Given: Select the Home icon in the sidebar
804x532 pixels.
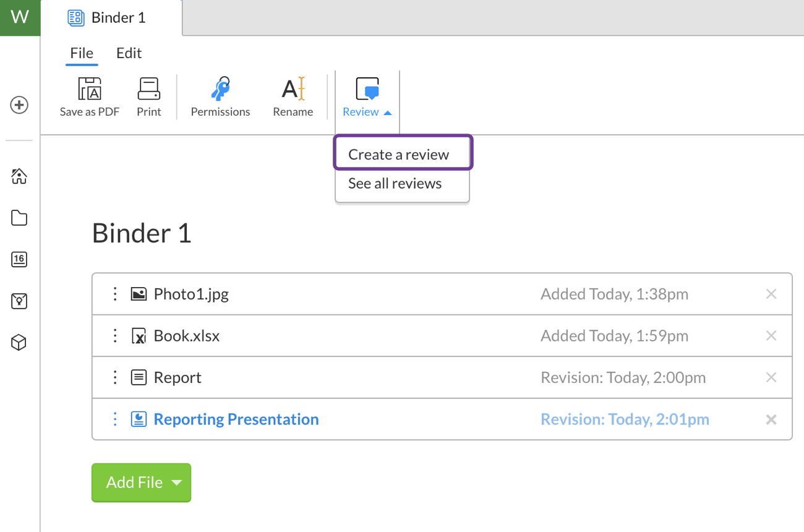Looking at the screenshot, I should 19,177.
